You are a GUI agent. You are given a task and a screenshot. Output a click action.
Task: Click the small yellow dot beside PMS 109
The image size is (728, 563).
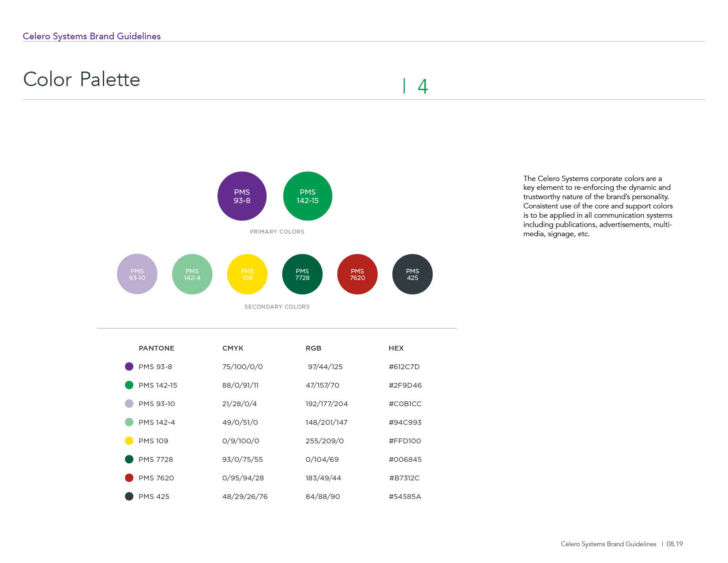[129, 441]
